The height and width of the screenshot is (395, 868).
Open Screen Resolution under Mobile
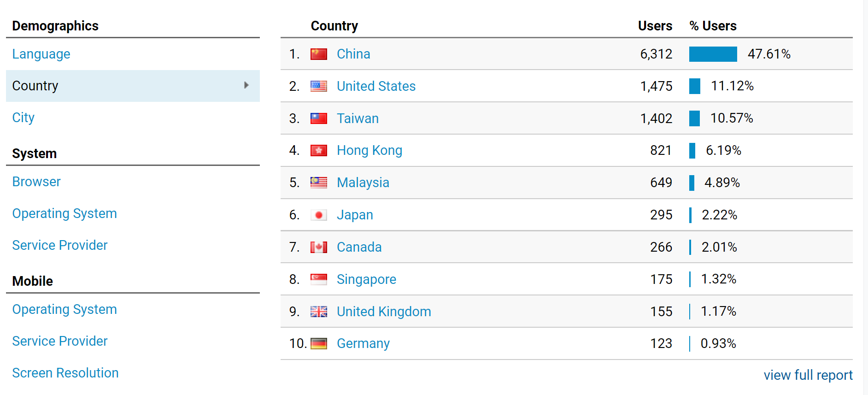(65, 373)
